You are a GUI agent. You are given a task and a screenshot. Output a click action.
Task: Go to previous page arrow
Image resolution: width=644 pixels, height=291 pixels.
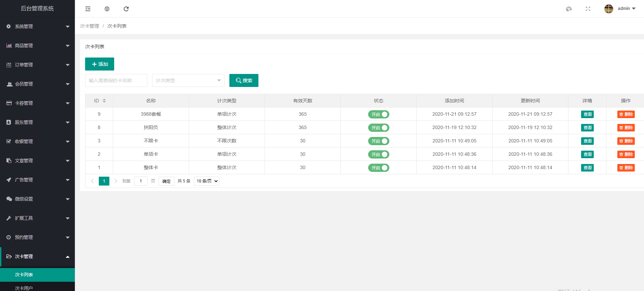(92, 181)
